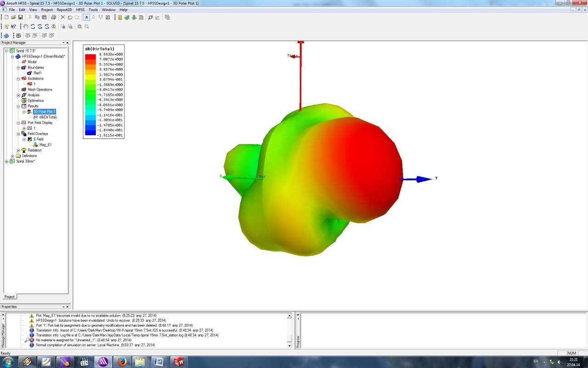Select the Model tree item
This screenshot has width=588, height=368.
coord(32,62)
